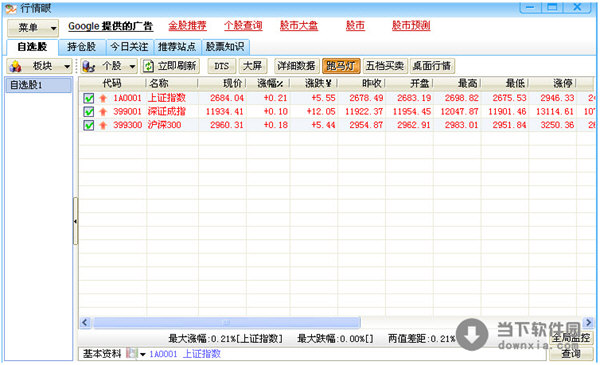Expand the 板块 dropdown arrow
Screen dimensions: 600x365
tap(67, 67)
